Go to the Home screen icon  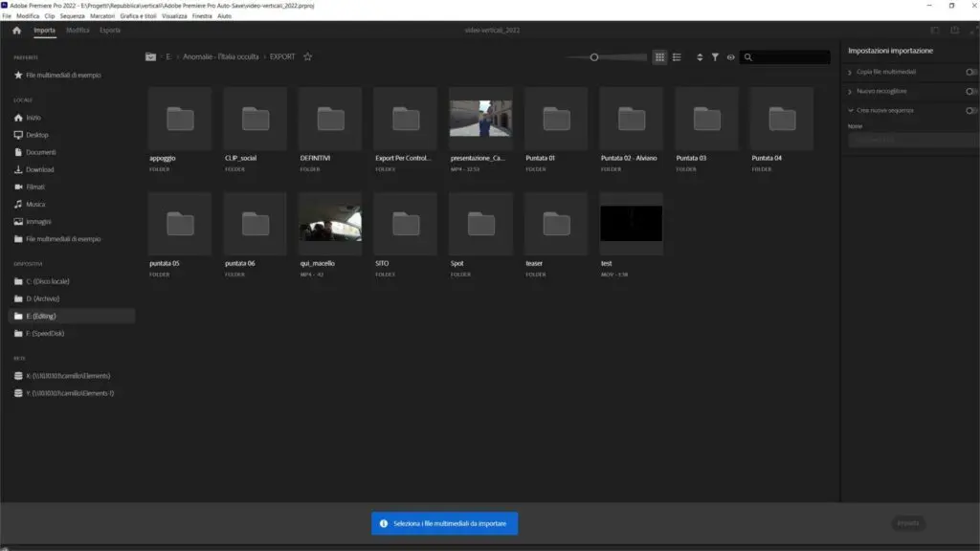click(x=17, y=30)
